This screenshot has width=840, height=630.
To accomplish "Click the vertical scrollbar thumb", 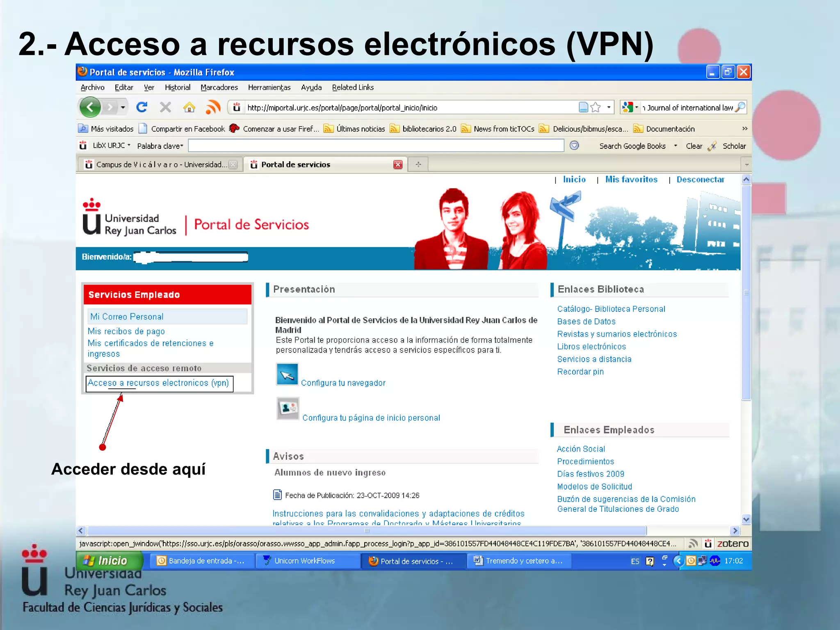I will click(746, 292).
